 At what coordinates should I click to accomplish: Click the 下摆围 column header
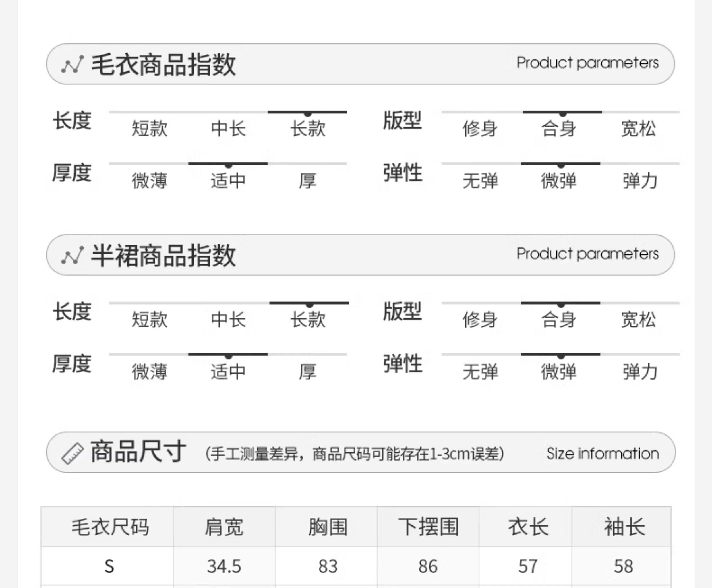428,527
